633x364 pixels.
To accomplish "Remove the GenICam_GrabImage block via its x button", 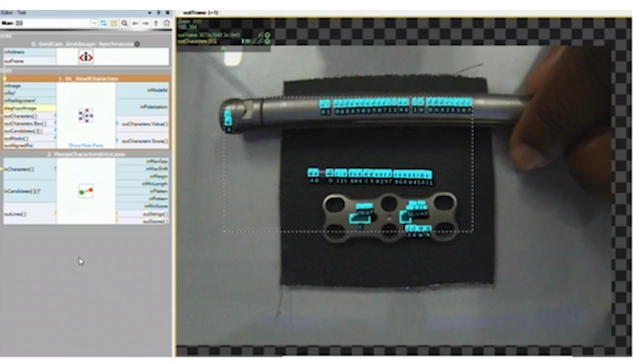I will (x=137, y=44).
